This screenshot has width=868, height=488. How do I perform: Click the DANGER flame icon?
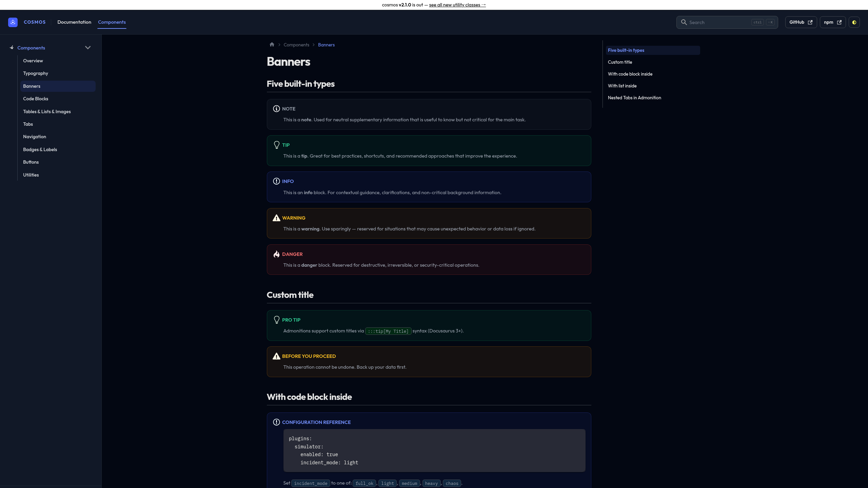[x=276, y=254]
